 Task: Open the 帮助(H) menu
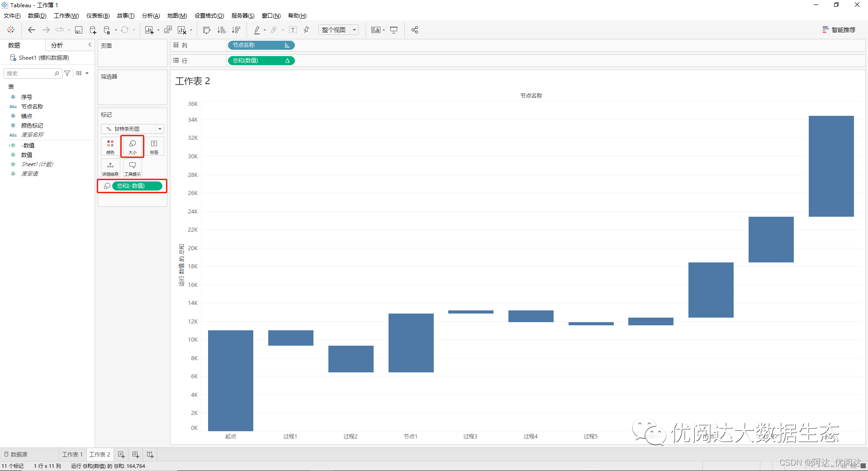[x=297, y=16]
